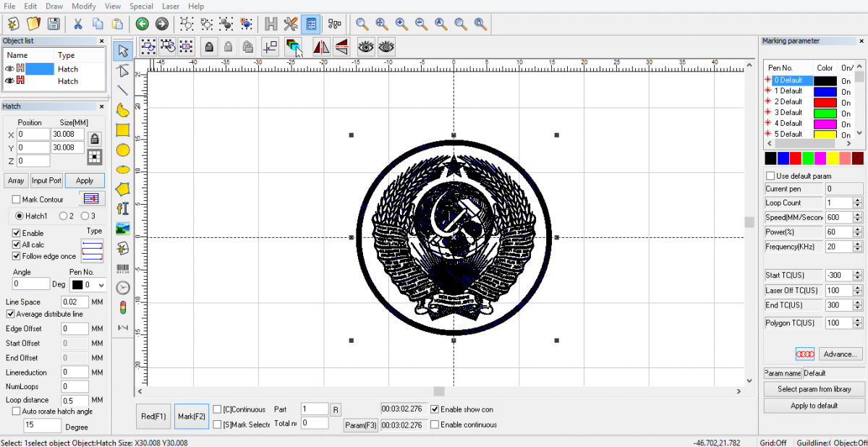Image resolution: width=868 pixels, height=447 pixels.
Task: Click the Mark(F2) button
Action: coord(192,417)
